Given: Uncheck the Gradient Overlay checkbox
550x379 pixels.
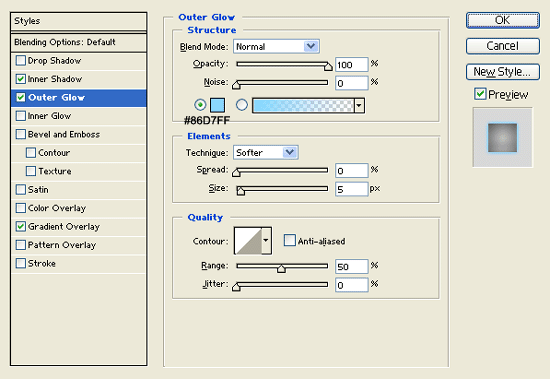Looking at the screenshot, I should (x=21, y=226).
